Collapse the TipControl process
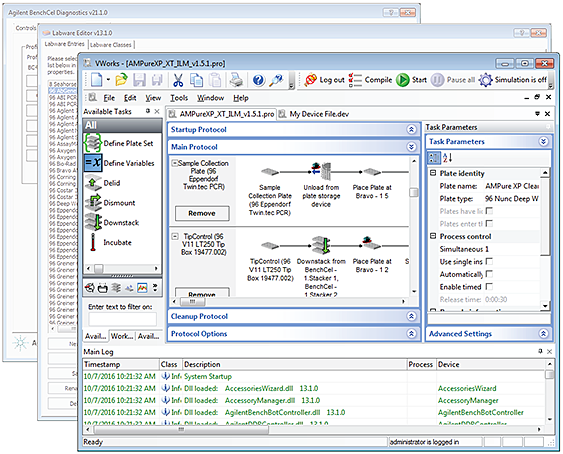The height and width of the screenshot is (454, 563). 175,236
